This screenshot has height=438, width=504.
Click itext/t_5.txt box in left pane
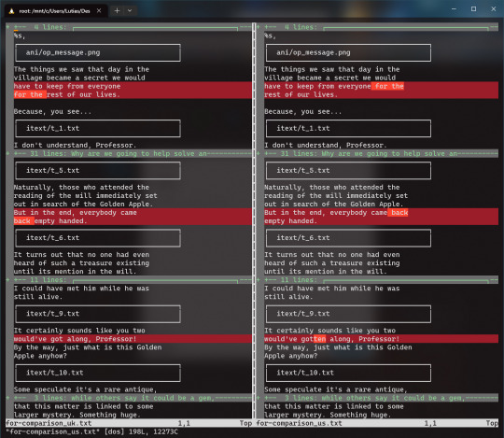pos(98,171)
